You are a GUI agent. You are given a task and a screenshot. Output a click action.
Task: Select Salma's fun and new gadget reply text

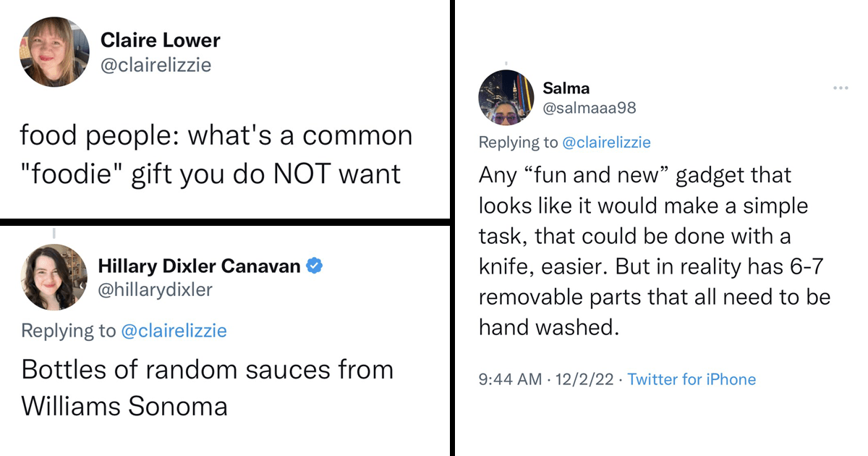[655, 251]
